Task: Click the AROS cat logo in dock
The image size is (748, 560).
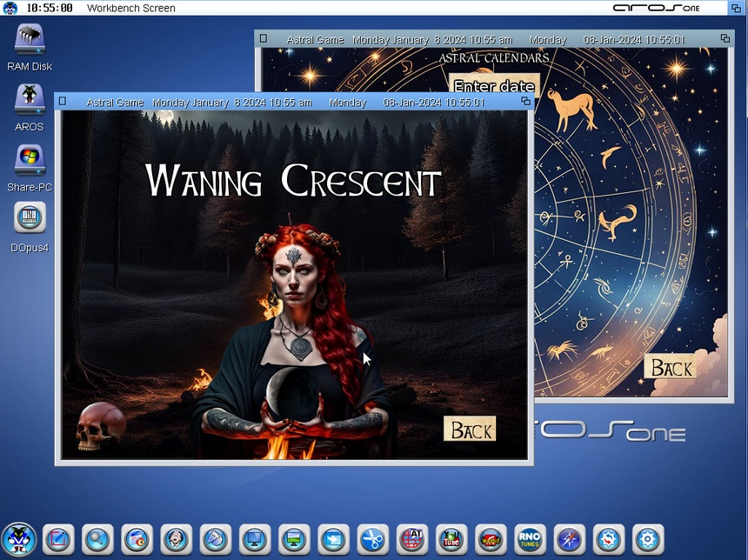Action: pyautogui.click(x=18, y=539)
